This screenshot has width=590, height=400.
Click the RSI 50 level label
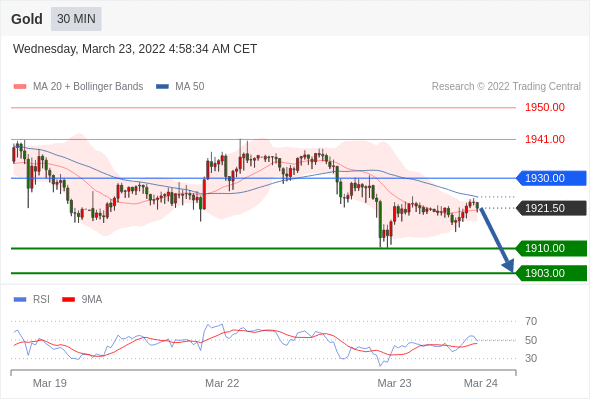click(531, 340)
